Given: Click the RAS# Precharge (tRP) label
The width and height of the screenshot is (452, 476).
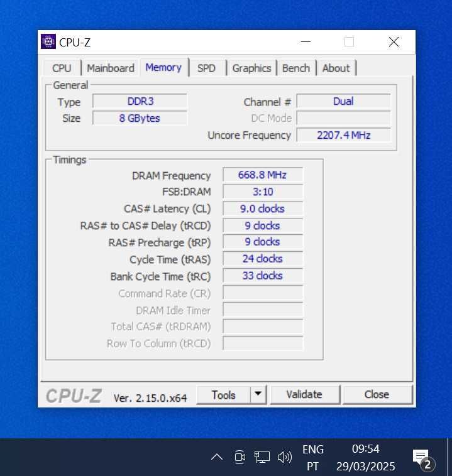Looking at the screenshot, I should [x=159, y=242].
